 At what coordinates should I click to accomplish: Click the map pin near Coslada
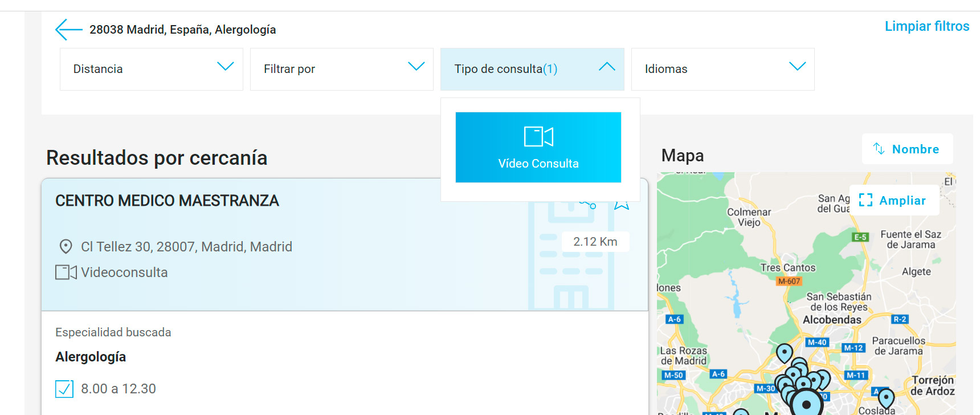point(885,397)
